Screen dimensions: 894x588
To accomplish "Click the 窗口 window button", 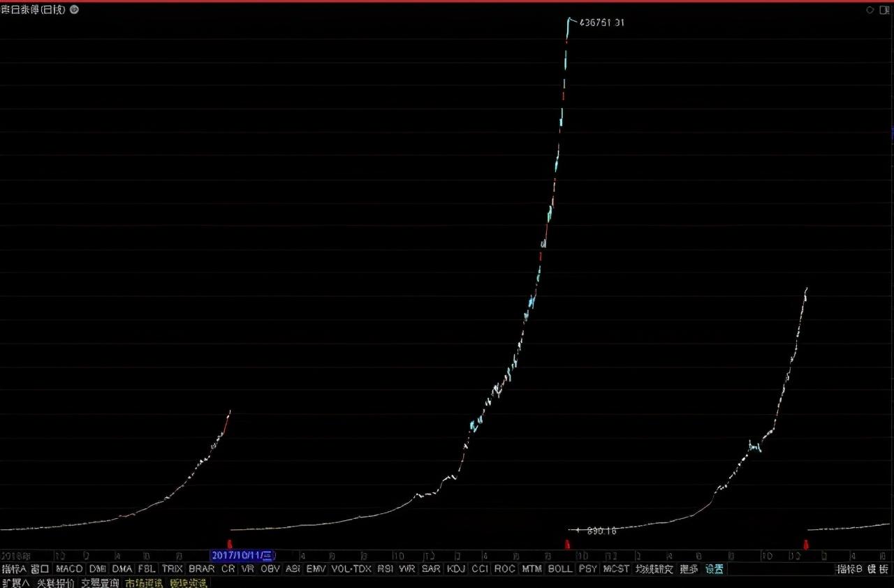I will [x=40, y=569].
